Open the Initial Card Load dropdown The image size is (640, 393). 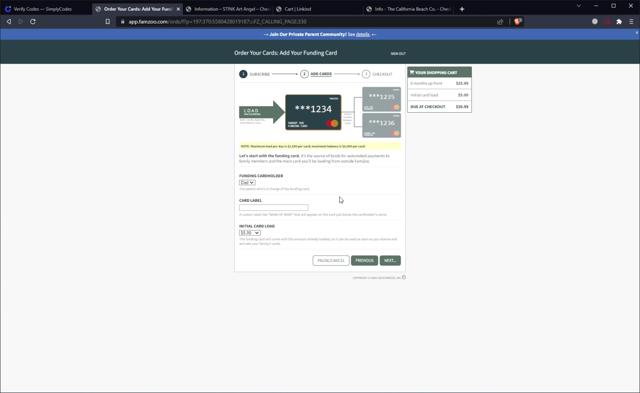pyautogui.click(x=250, y=233)
